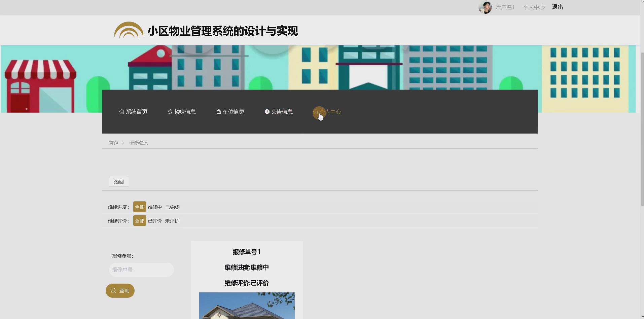644x319 pixels.
Task: Select 全部 for 维修评价 filter
Action: click(x=139, y=221)
